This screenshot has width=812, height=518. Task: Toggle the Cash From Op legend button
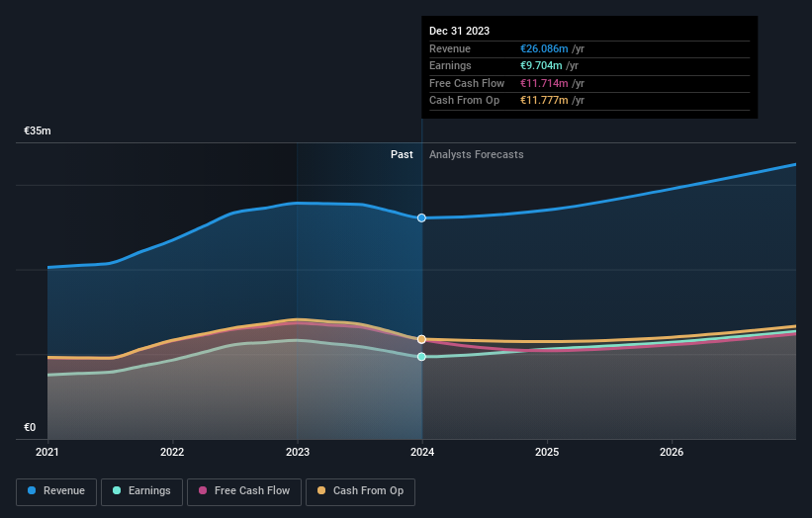[x=360, y=491]
